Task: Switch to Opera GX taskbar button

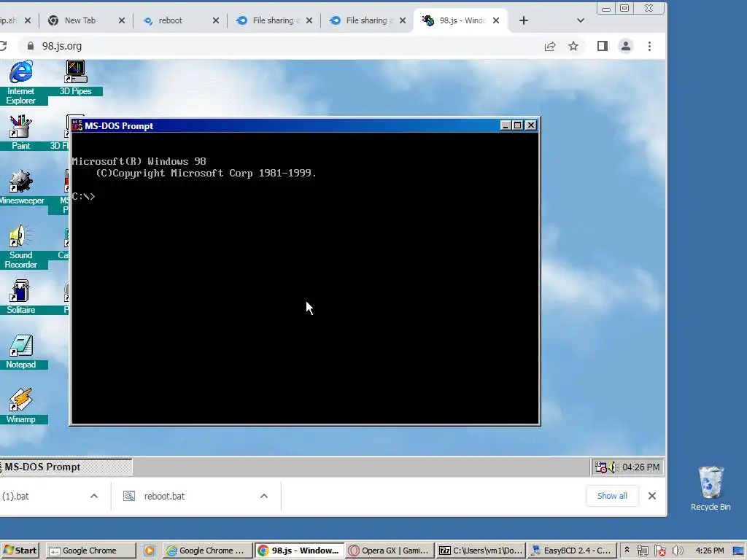Action: 390,551
